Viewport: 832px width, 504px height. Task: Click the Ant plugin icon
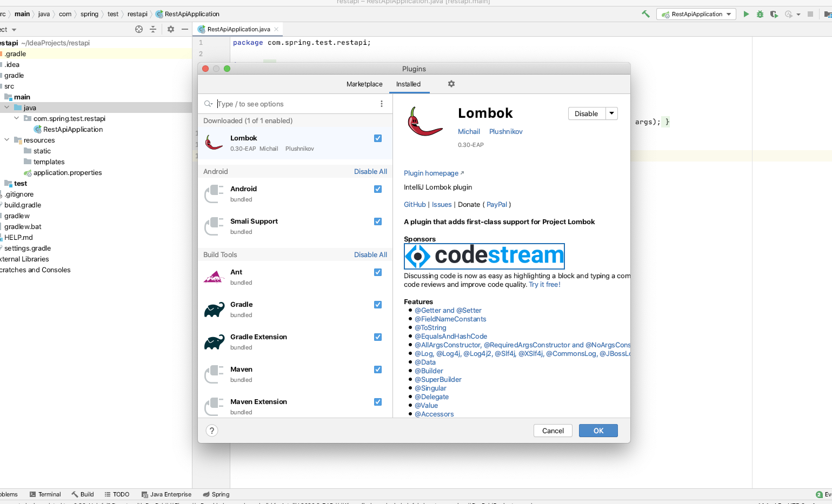pyautogui.click(x=214, y=277)
